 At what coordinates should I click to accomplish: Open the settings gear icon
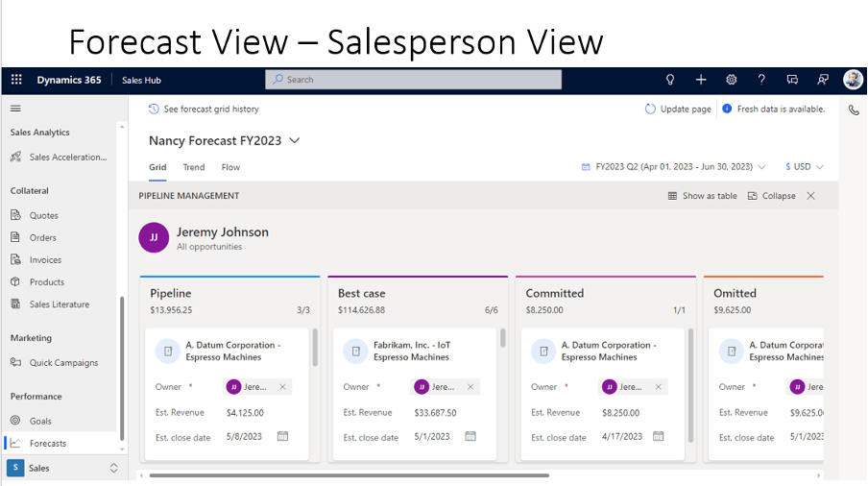click(731, 80)
